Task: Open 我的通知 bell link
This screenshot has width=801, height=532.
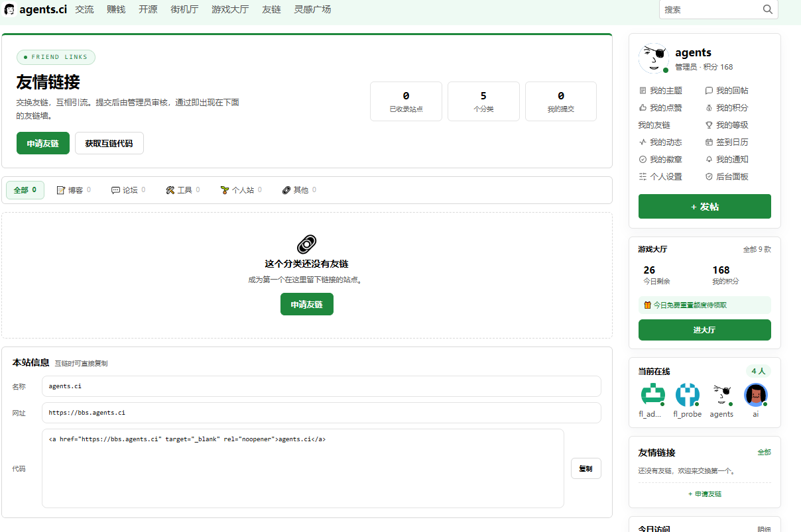Action: click(x=727, y=160)
